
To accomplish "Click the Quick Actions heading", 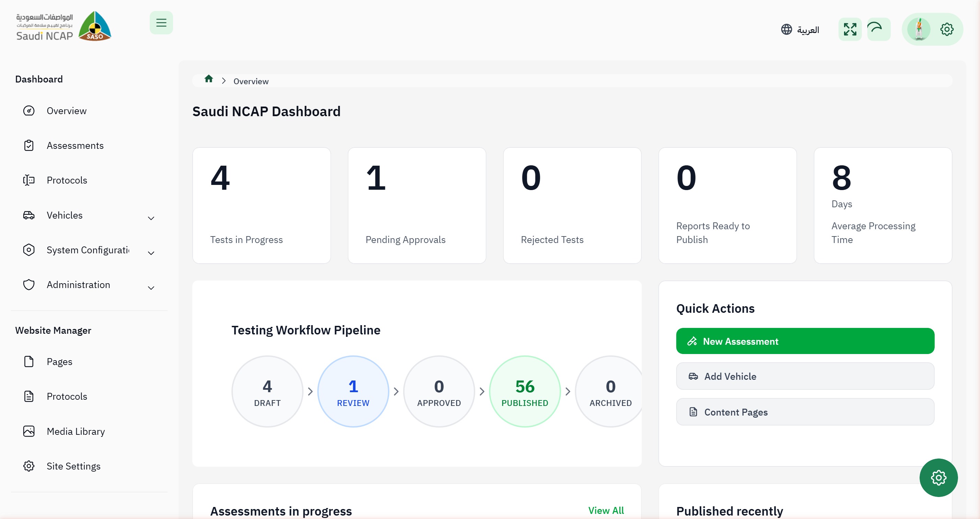I will [x=715, y=308].
